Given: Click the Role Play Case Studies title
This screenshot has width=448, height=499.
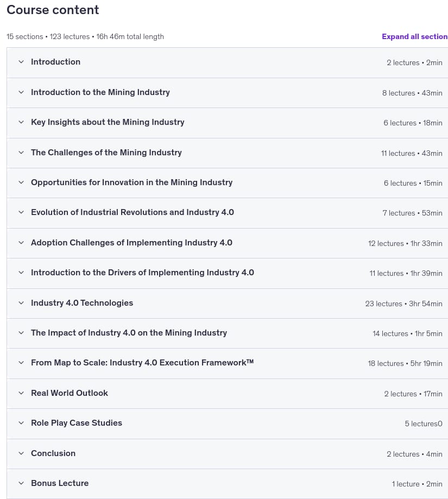Looking at the screenshot, I should (x=77, y=423).
